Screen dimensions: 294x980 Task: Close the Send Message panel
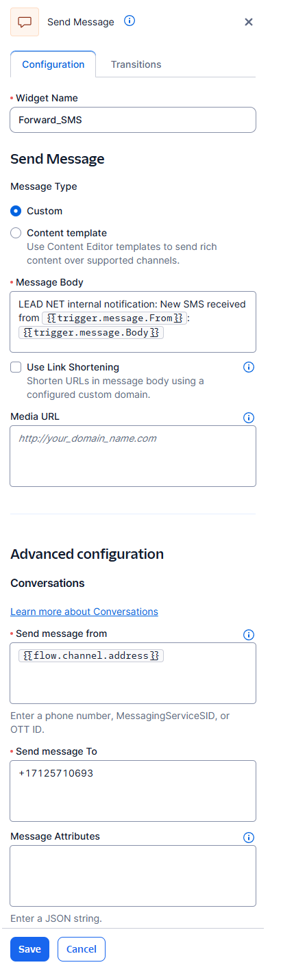[249, 22]
